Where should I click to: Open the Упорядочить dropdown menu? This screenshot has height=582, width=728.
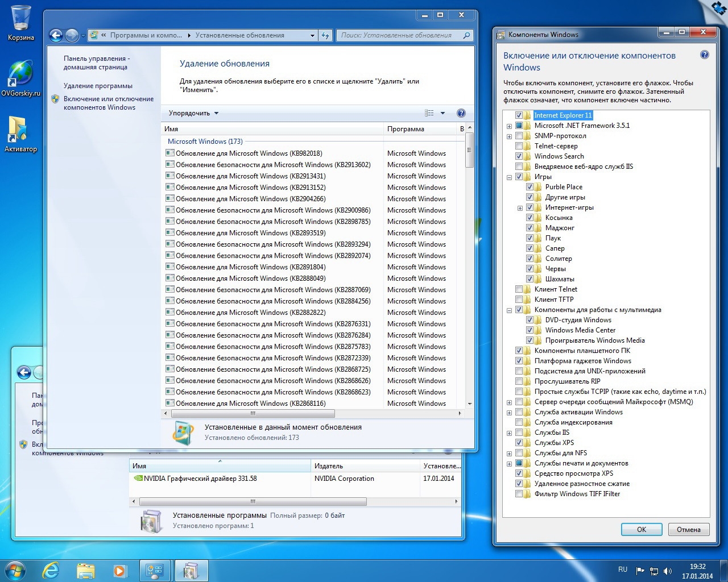tap(193, 113)
